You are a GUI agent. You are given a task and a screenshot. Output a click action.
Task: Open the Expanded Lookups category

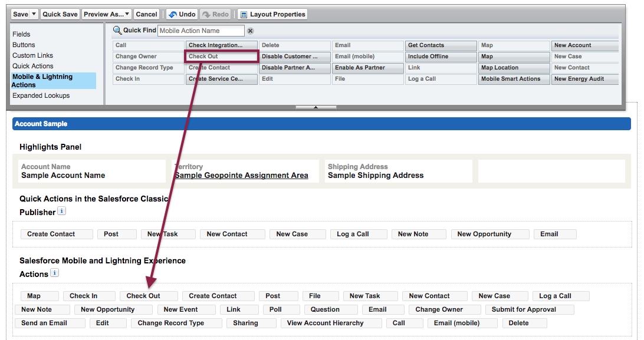(41, 95)
